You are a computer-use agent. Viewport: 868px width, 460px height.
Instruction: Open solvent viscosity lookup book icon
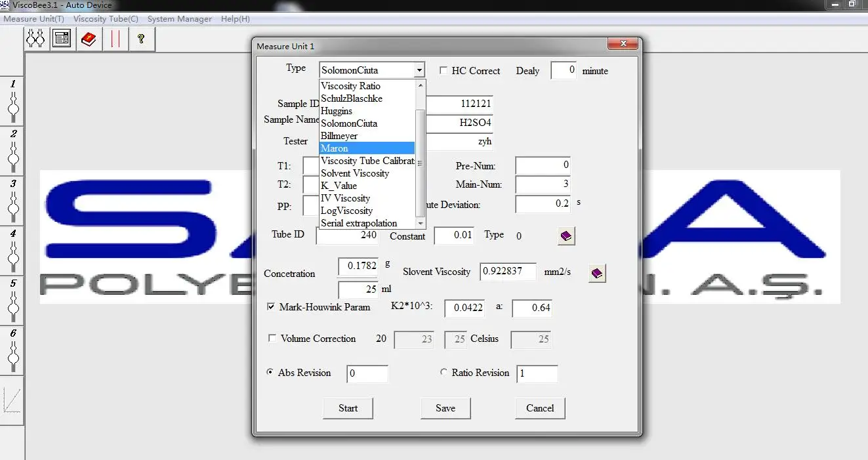(596, 273)
